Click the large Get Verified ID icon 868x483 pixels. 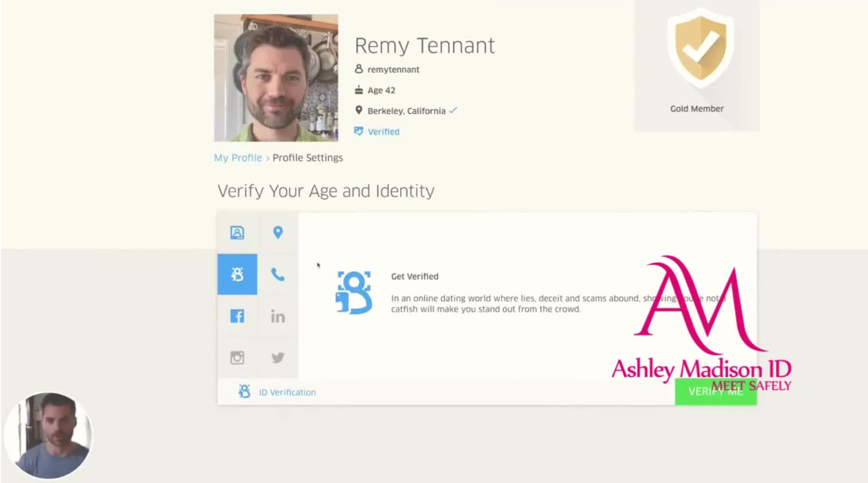click(x=354, y=293)
